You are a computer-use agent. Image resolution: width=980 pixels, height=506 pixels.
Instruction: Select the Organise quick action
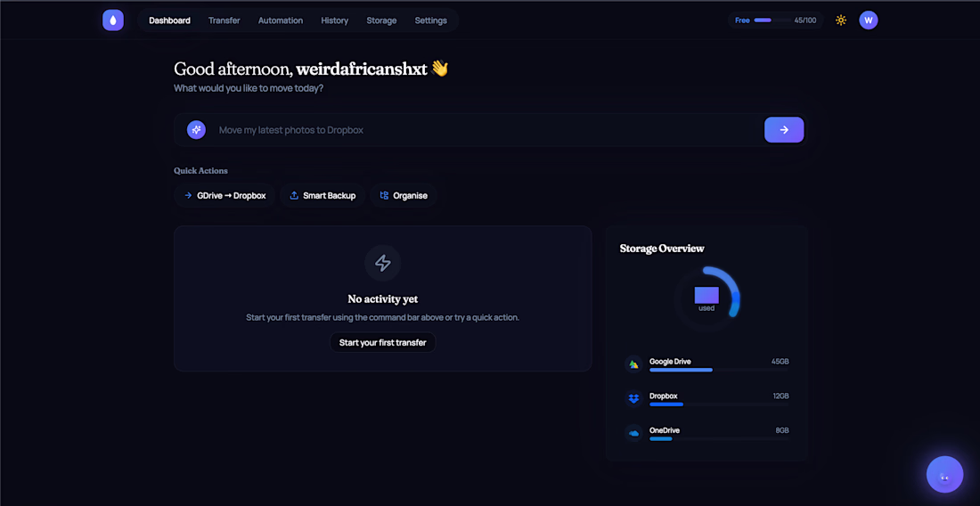404,196
